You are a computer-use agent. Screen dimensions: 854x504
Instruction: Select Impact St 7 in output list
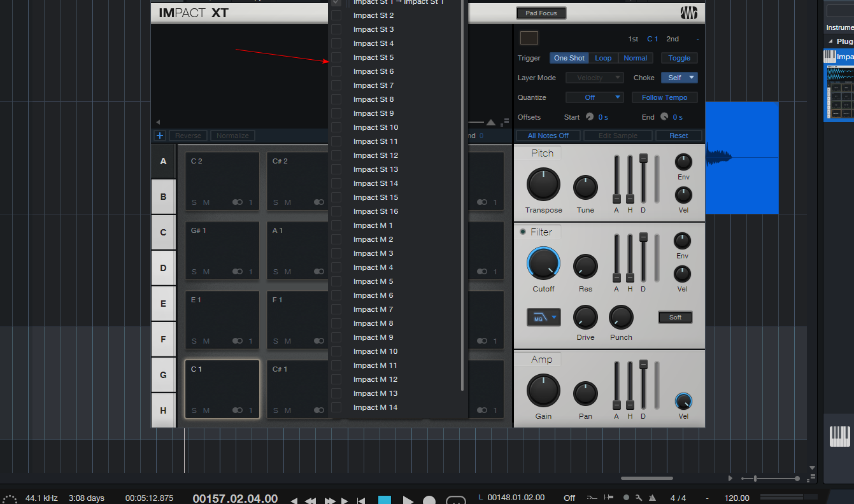pyautogui.click(x=373, y=85)
